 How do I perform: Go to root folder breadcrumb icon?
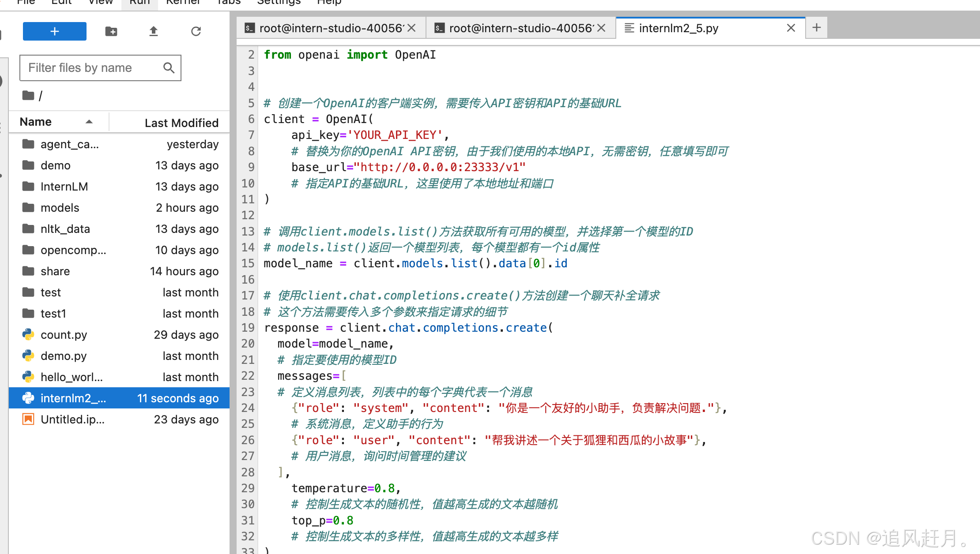point(28,95)
